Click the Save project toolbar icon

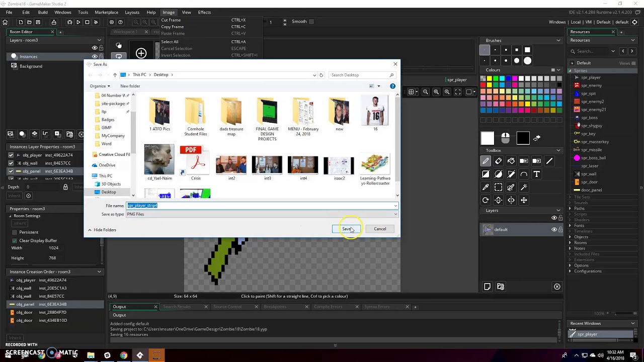click(x=38, y=22)
